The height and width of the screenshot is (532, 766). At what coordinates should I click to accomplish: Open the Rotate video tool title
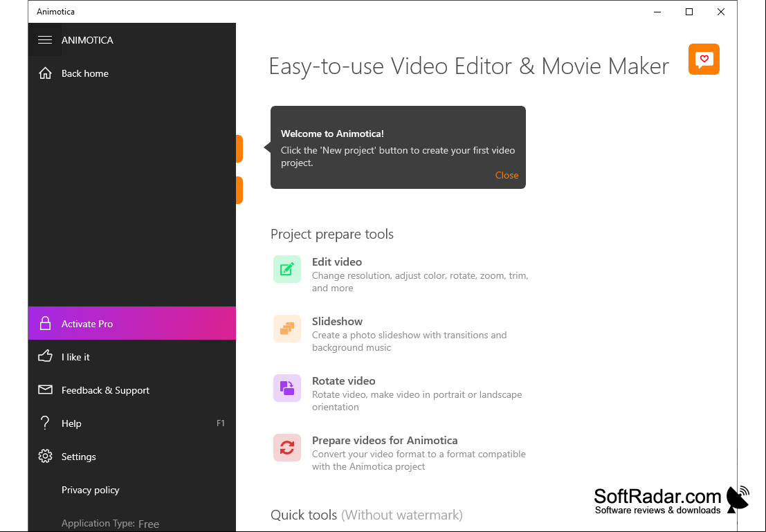click(x=343, y=381)
